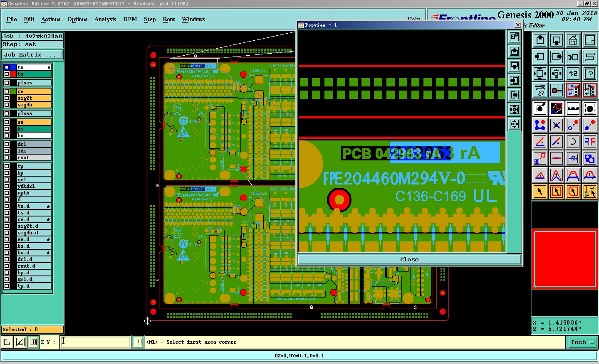The height and width of the screenshot is (364, 599).
Task: Select the sig2t.d layer row
Action: pyautogui.click(x=34, y=226)
